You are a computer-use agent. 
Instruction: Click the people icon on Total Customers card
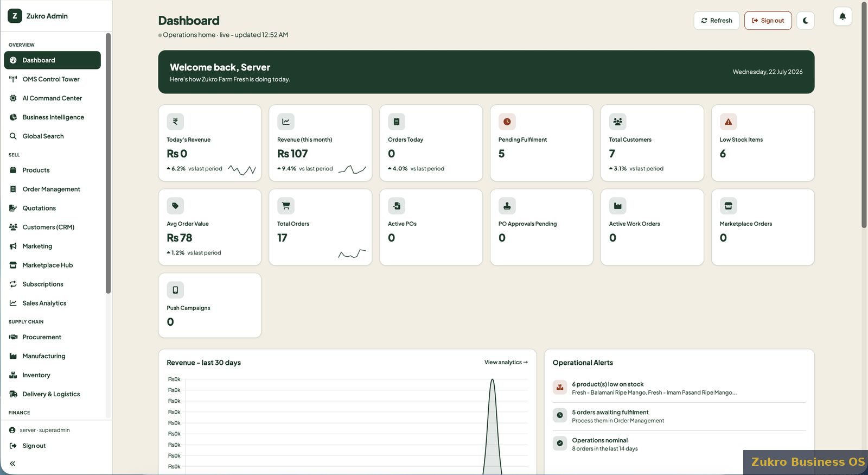[x=618, y=122]
